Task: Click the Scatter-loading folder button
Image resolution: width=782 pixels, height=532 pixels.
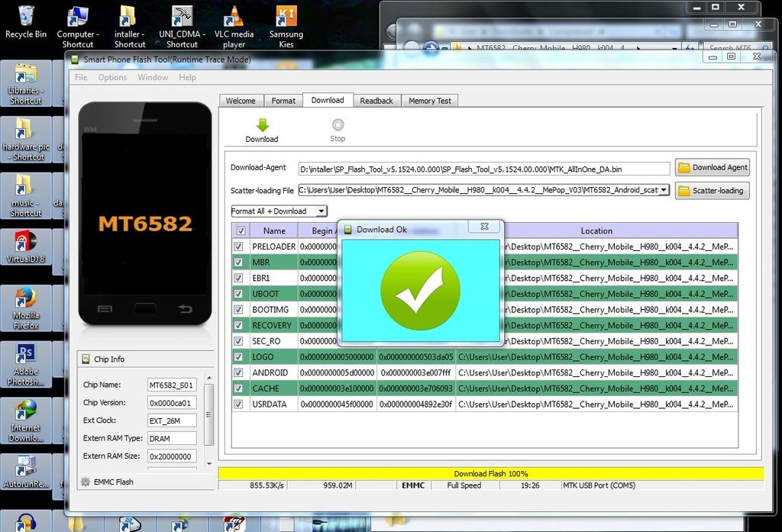Action: pyautogui.click(x=712, y=191)
